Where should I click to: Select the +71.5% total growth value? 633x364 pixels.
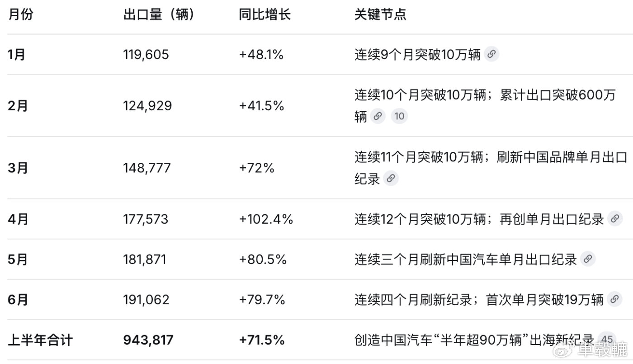pyautogui.click(x=262, y=340)
